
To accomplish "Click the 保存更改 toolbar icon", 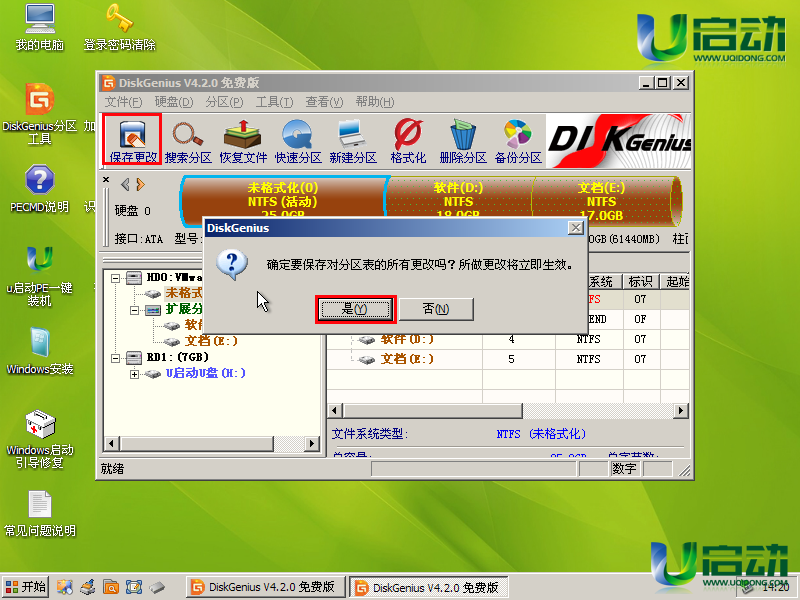I will coord(133,139).
